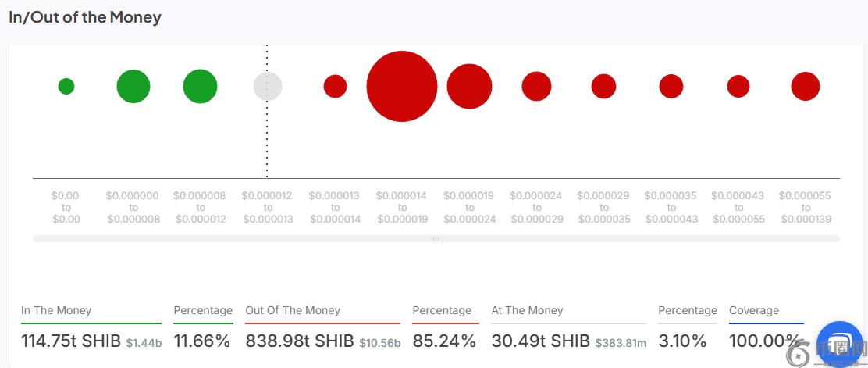The height and width of the screenshot is (368, 868).
Task: Click the $0.000014 to $0.000019 price range label
Action: point(402,207)
